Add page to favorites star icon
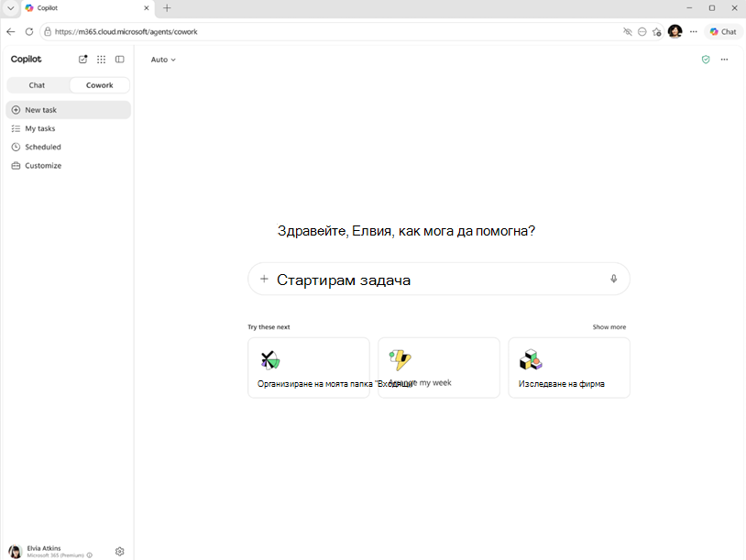 click(656, 32)
